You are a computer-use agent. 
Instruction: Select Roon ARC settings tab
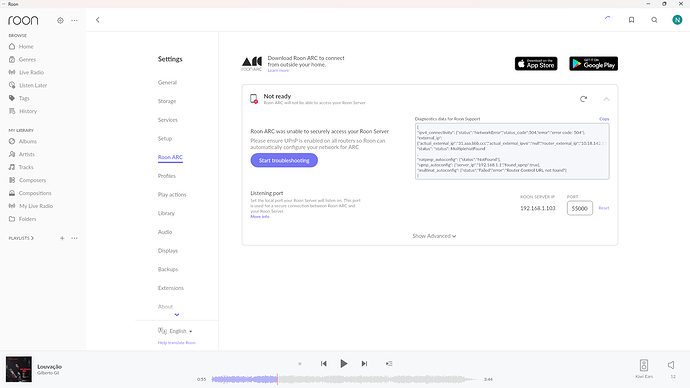[x=170, y=157]
